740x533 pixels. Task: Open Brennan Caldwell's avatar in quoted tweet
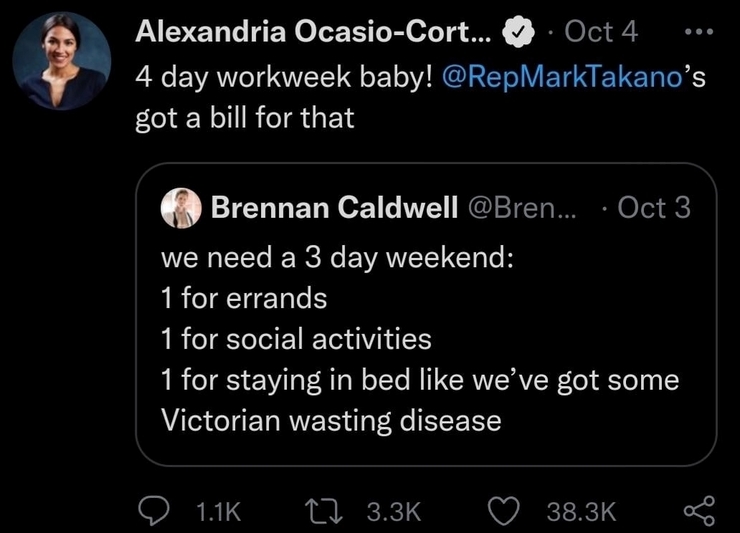pos(181,208)
